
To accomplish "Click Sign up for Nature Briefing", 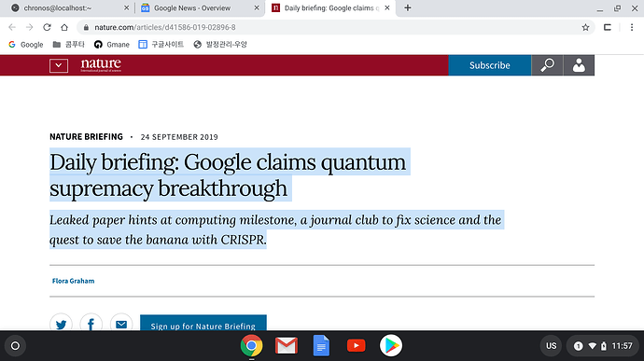I will click(203, 323).
